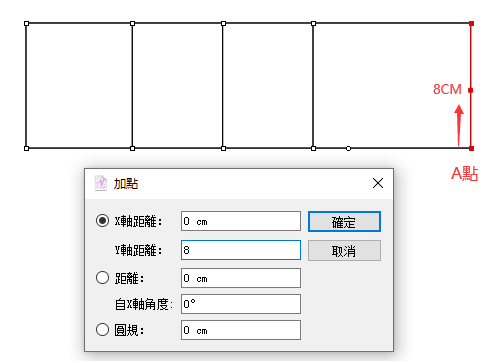The height and width of the screenshot is (363, 498).
Task: Select the 距離 radio button
Action: 102,278
